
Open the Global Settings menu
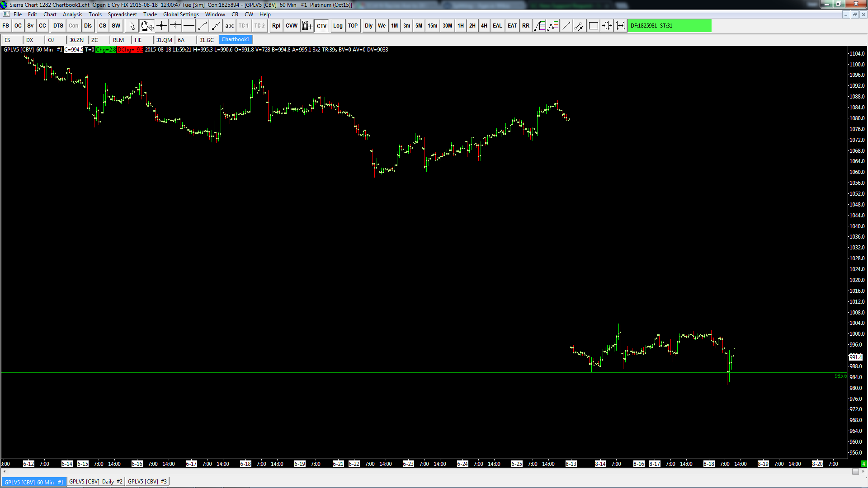pyautogui.click(x=181, y=14)
